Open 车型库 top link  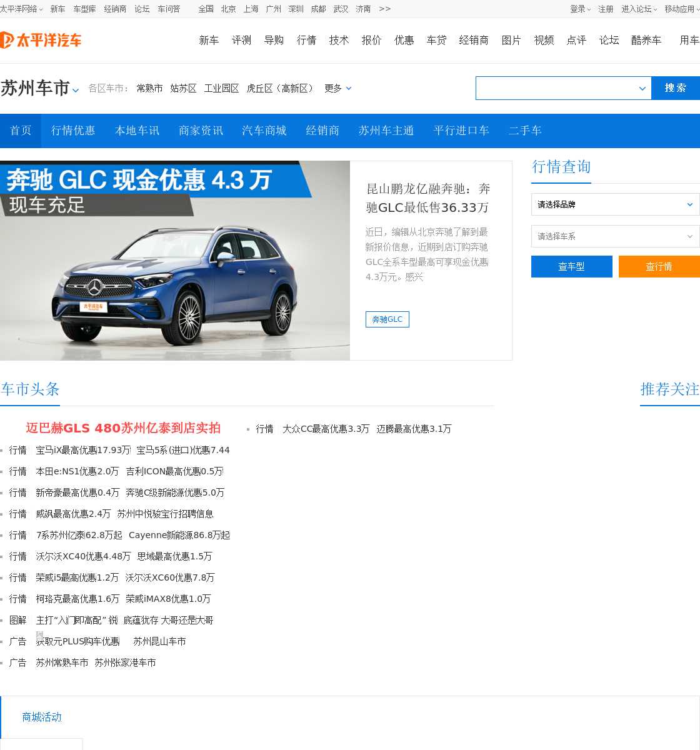(x=85, y=9)
